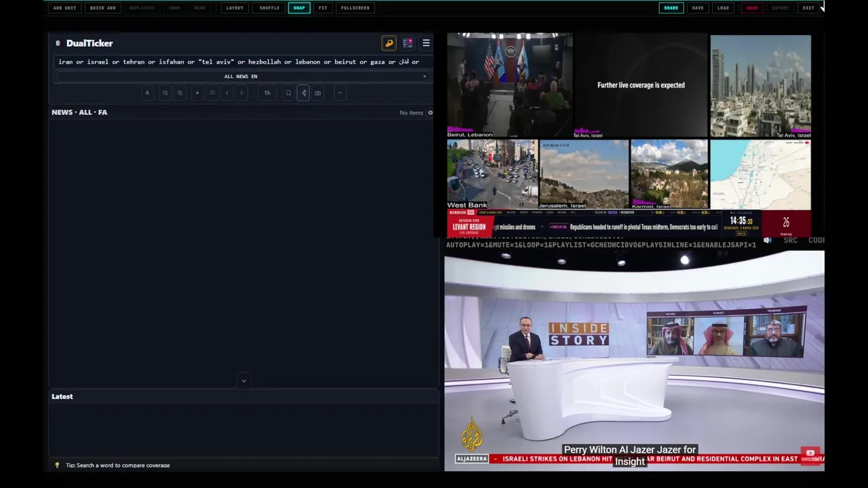Open the colorful feed panel icon

pyautogui.click(x=408, y=43)
